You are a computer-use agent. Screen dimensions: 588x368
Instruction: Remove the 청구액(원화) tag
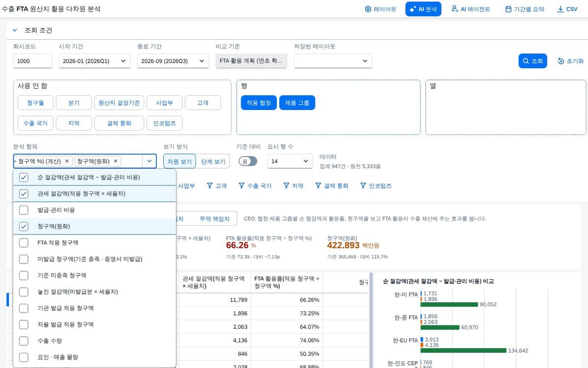(116, 161)
